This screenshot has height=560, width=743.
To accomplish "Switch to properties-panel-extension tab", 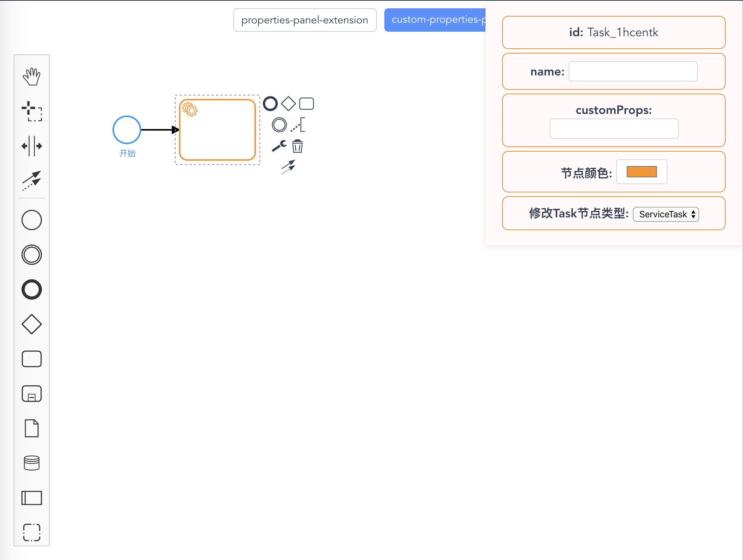I will coord(305,20).
